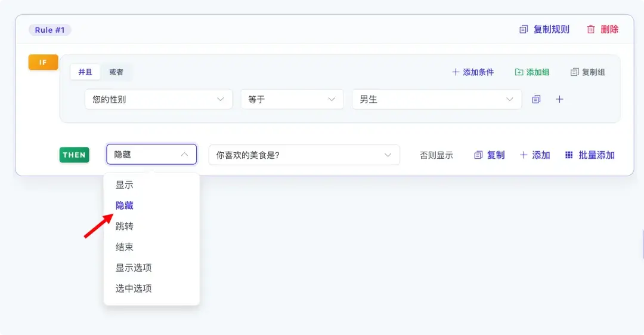Click the orange IF badge

coord(43,62)
